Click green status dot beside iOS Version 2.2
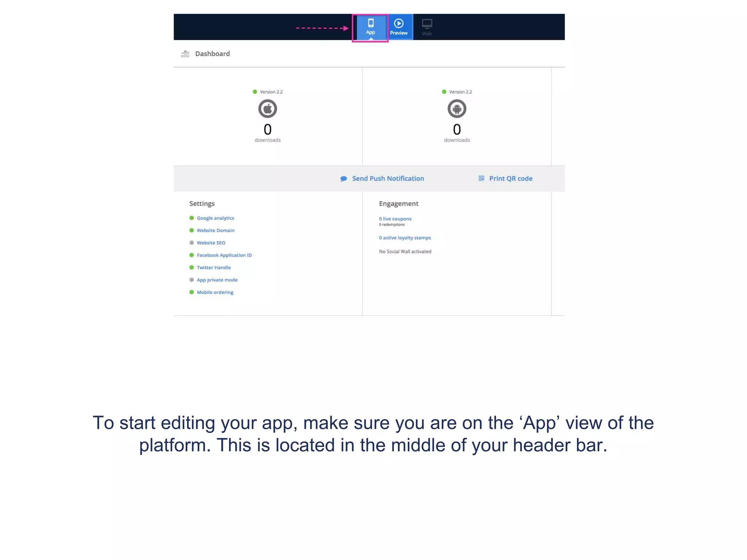747x560 pixels. tap(255, 92)
